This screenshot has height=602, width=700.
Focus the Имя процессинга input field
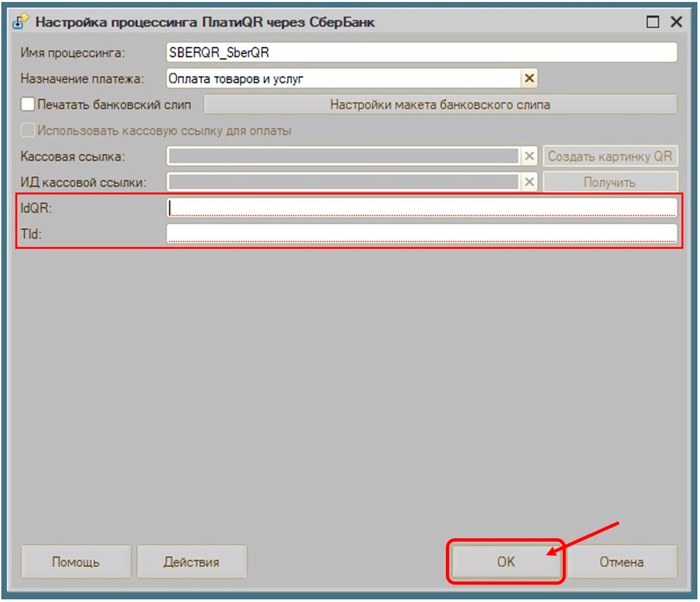coord(422,52)
